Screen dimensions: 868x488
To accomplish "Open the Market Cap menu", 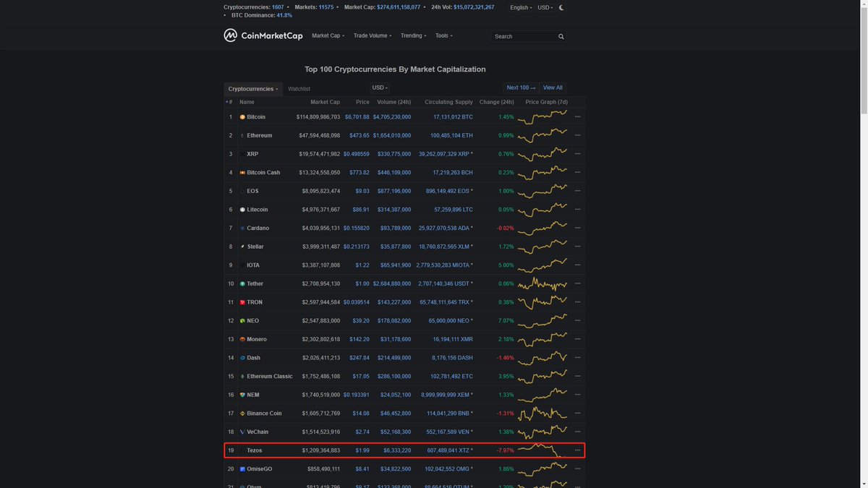I will 328,35.
